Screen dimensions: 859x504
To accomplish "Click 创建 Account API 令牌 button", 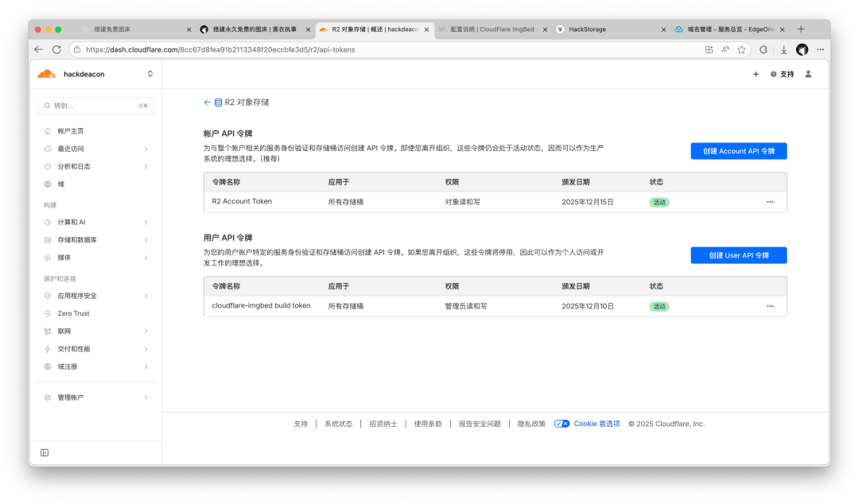I will click(738, 151).
